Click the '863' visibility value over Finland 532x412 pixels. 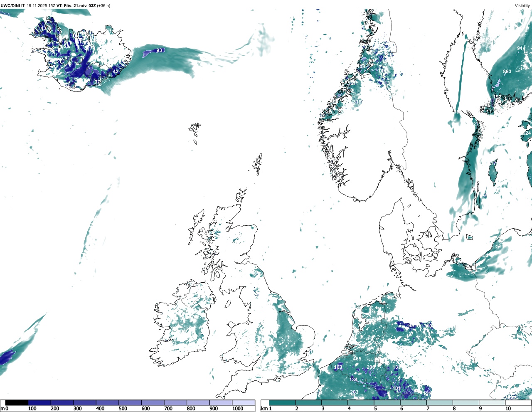click(x=507, y=72)
